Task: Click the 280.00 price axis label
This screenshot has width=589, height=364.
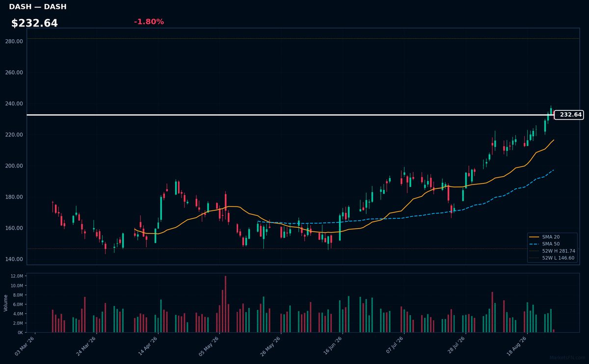Action: tap(14, 41)
